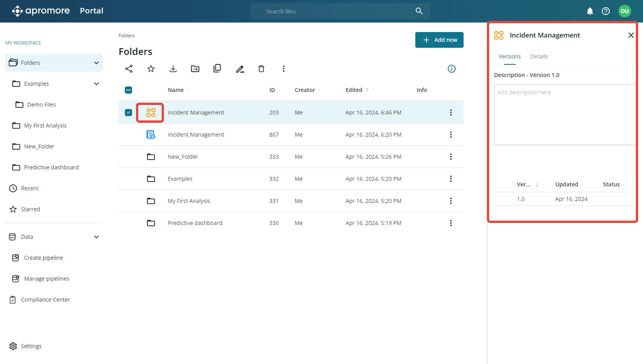Viewport: 643px width, 364px height.
Task: Click the Add new button
Action: (439, 40)
